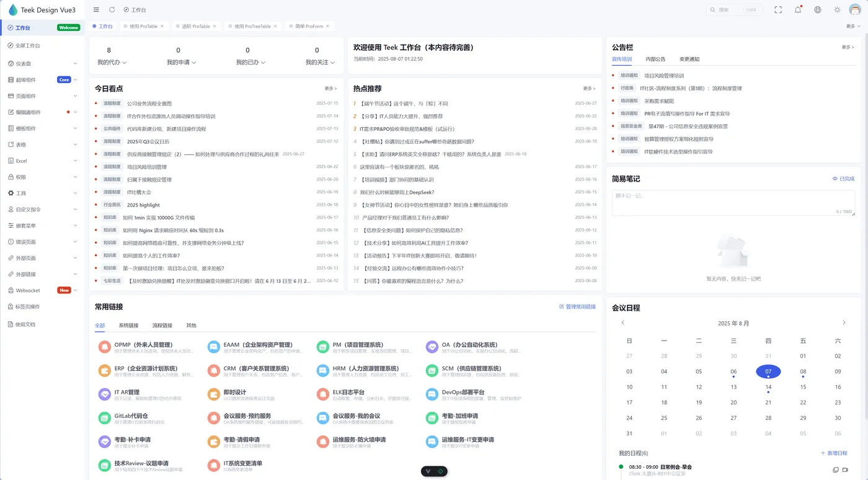Open the notifications bell icon
The image size is (868, 480).
click(x=798, y=9)
